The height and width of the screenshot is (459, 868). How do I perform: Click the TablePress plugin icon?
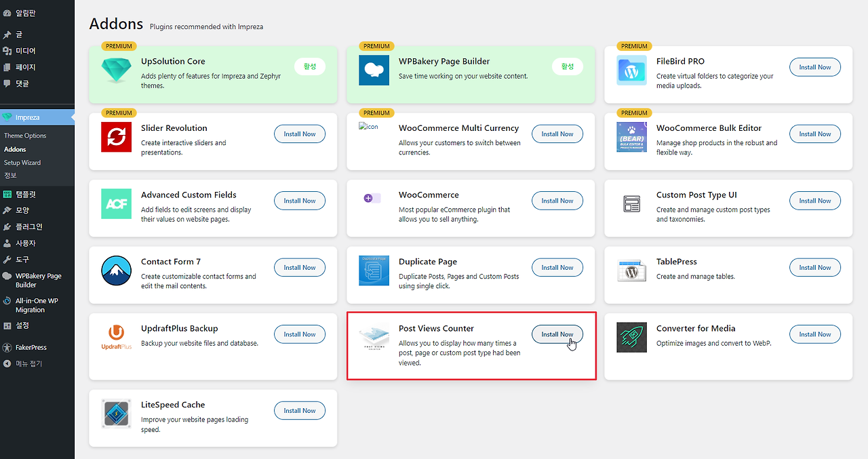coord(631,271)
